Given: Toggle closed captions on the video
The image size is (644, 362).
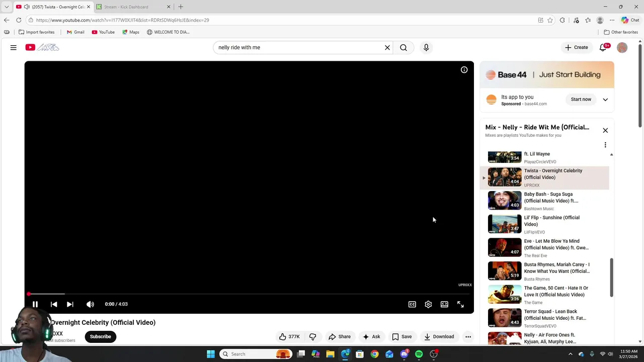Looking at the screenshot, I should point(412,304).
